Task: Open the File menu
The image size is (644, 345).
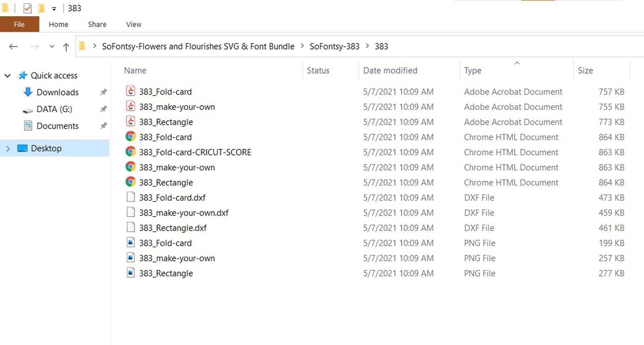Action: click(x=19, y=24)
